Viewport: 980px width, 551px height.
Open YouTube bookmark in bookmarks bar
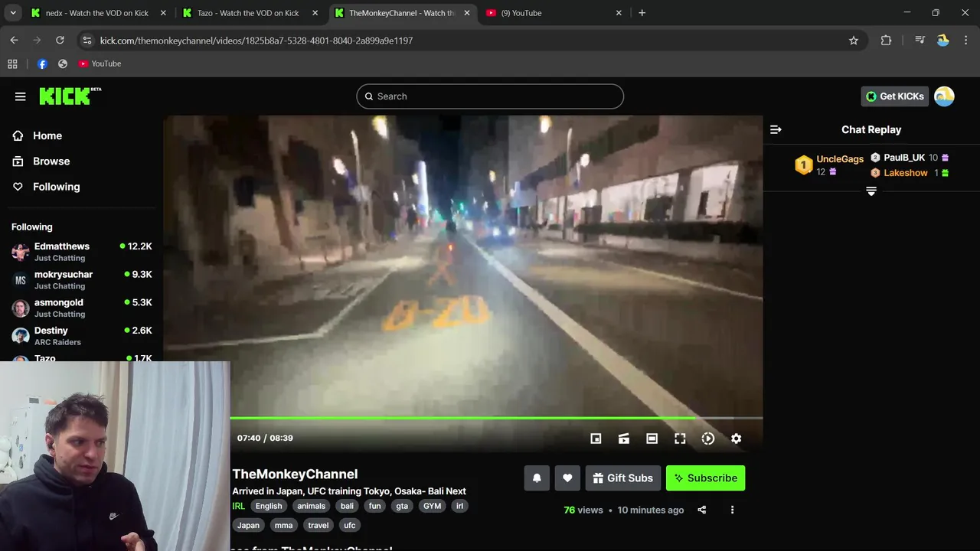point(100,64)
